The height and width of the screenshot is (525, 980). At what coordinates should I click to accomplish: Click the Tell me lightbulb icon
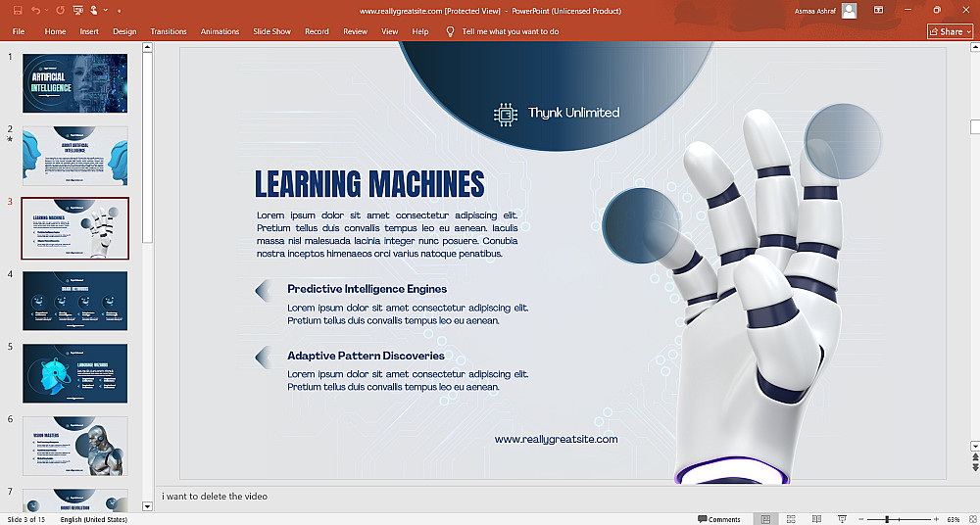[450, 31]
